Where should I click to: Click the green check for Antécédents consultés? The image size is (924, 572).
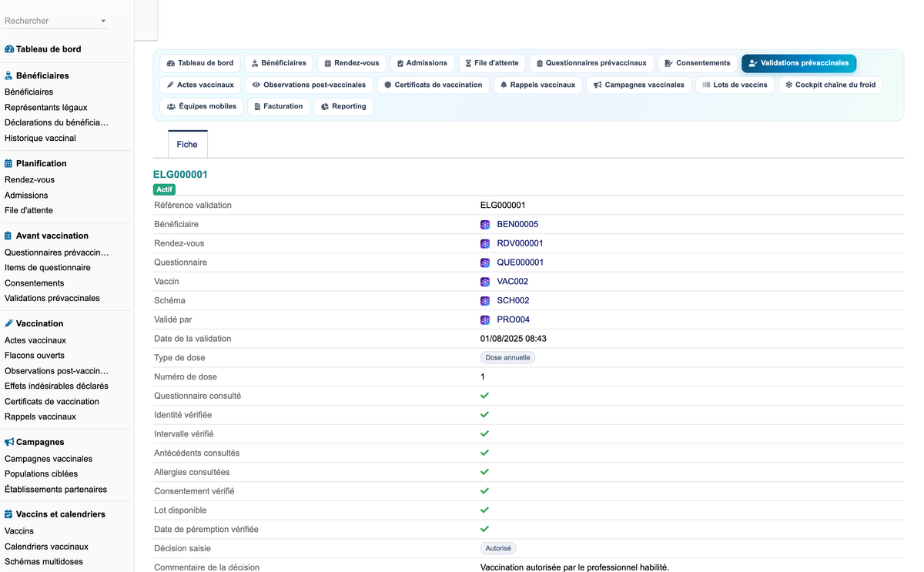(485, 453)
